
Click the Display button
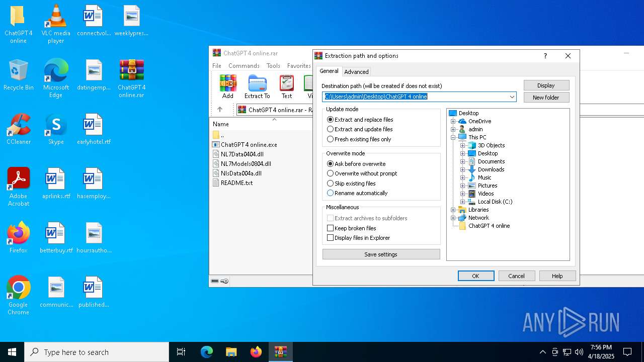point(546,85)
